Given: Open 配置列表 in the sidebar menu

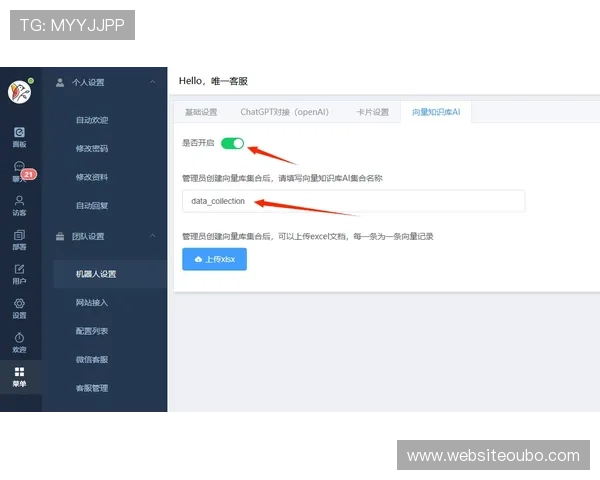Looking at the screenshot, I should [92, 331].
